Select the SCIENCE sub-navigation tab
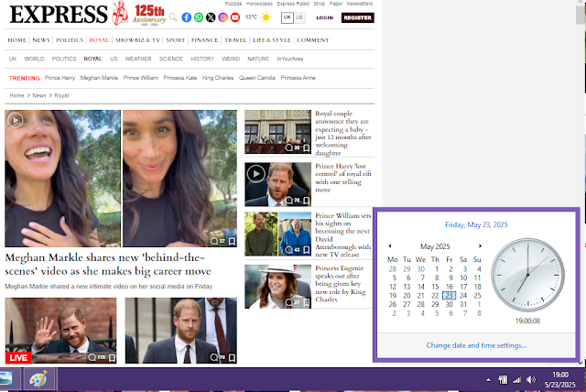 pos(171,59)
